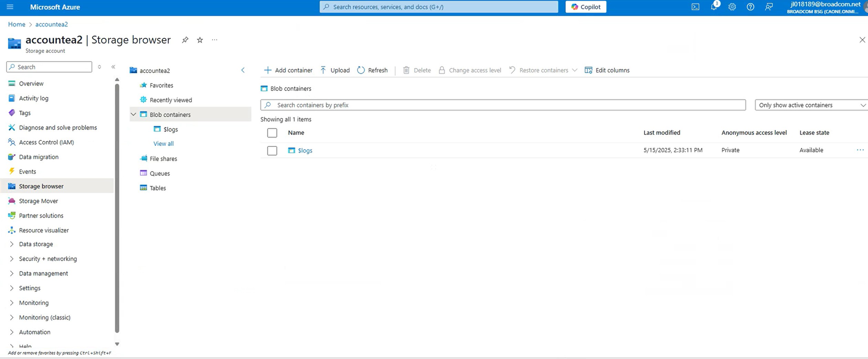
Task: Collapse Blob containers tree node
Action: (x=133, y=114)
